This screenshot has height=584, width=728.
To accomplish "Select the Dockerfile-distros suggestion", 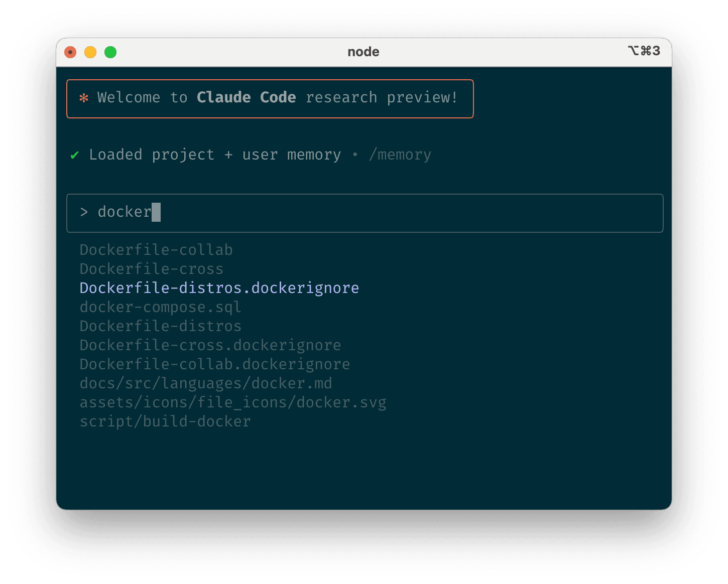I will [x=161, y=326].
